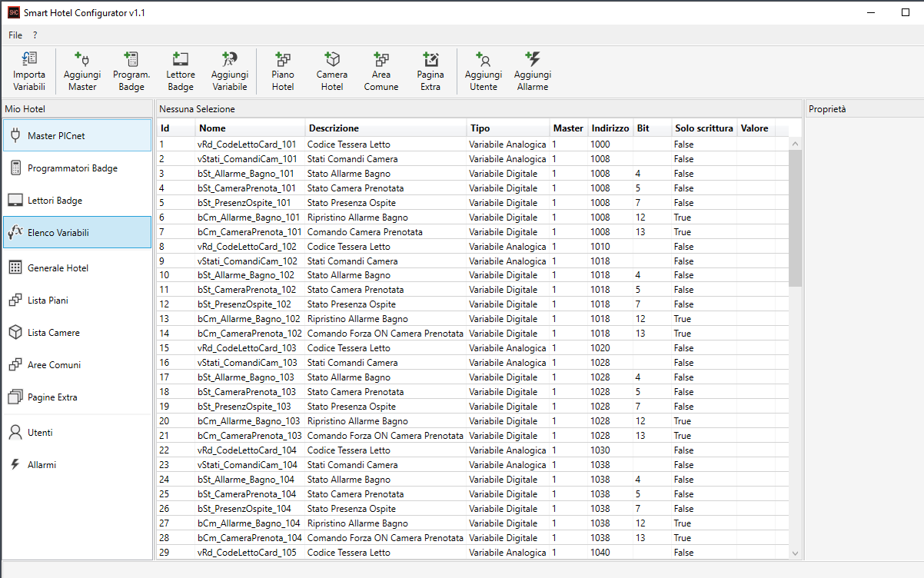
Task: Select the Lettore Badge toolbar icon
Action: [181, 71]
